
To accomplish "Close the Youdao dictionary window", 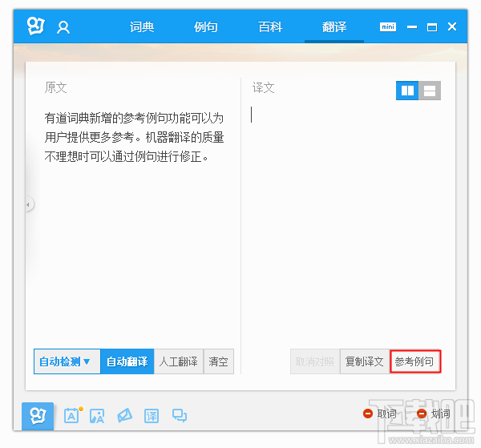I will [x=452, y=26].
